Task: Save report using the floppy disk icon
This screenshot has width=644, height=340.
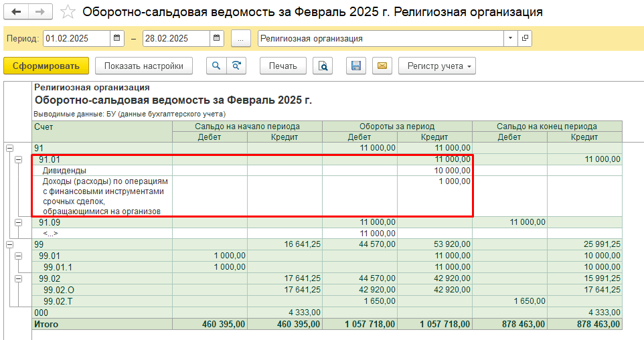Action: [356, 66]
